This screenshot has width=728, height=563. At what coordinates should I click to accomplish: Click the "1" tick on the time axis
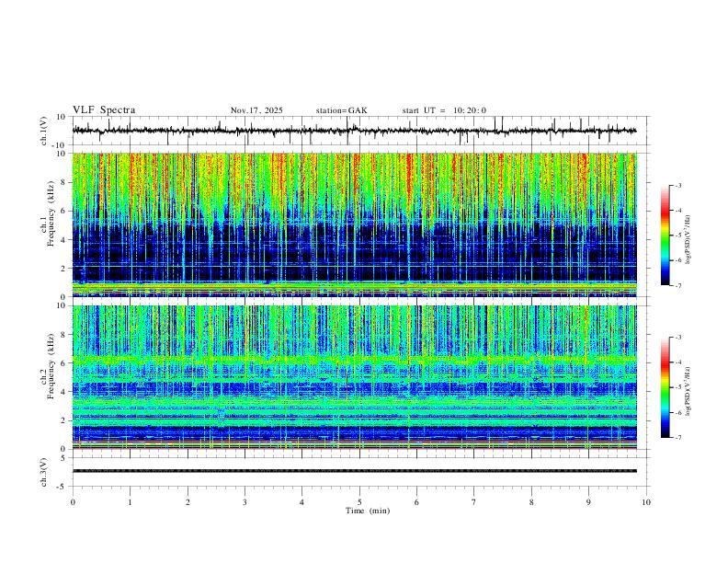coord(130,502)
